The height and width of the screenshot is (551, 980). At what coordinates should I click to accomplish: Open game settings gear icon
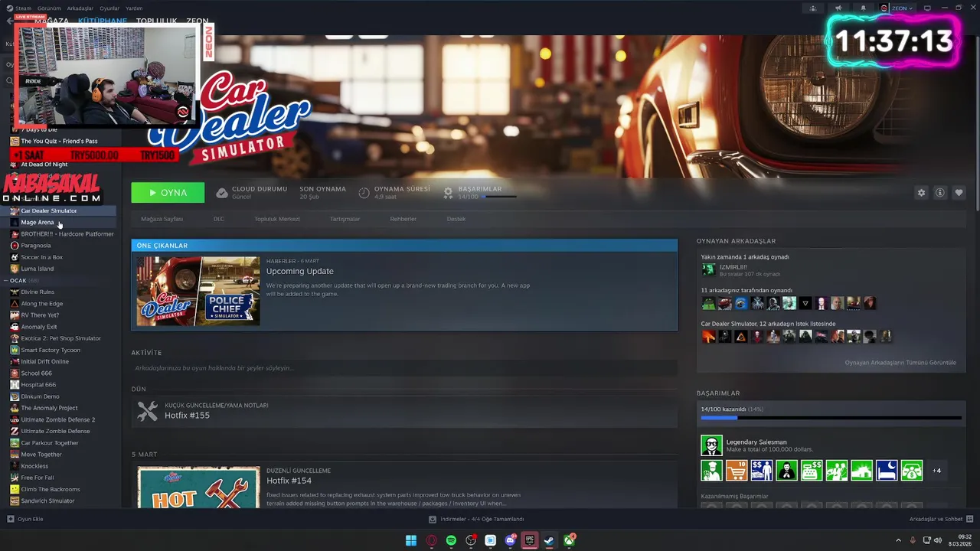tap(921, 193)
